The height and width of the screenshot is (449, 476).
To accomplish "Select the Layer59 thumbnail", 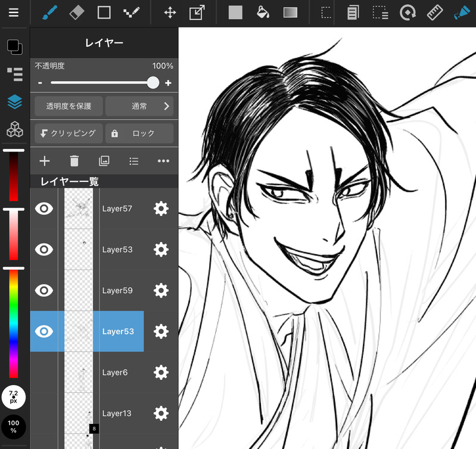I will (x=79, y=290).
